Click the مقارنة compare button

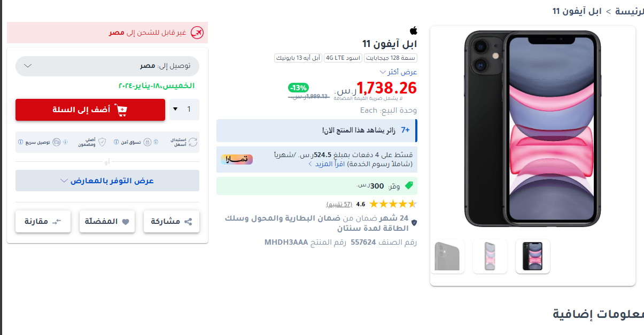coord(43,221)
